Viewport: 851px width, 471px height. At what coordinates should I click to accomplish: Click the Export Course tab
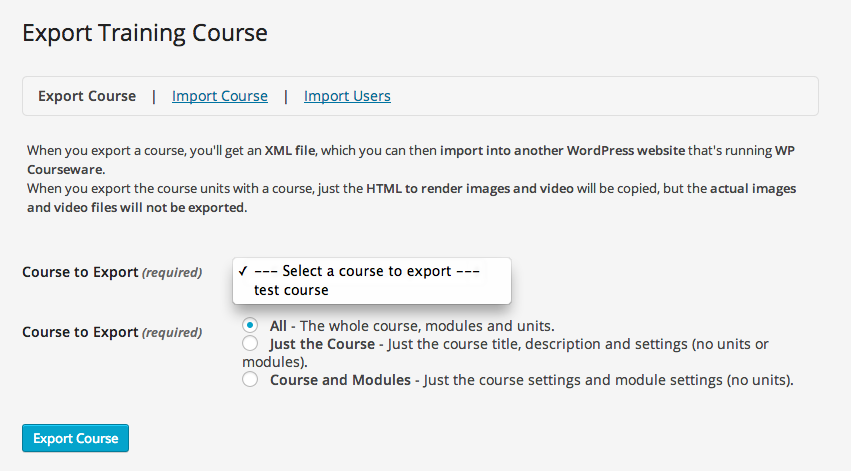[x=87, y=96]
